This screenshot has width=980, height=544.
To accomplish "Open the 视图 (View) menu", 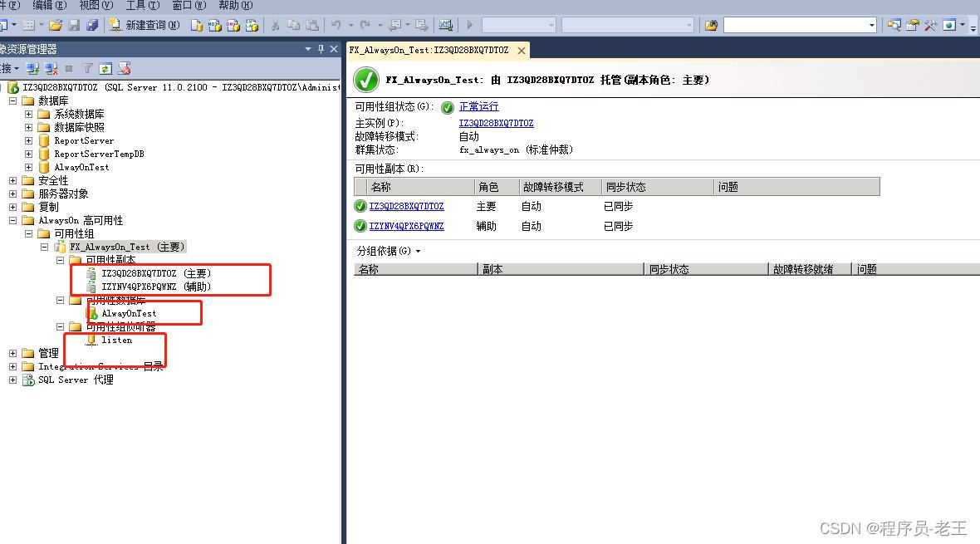I will click(x=95, y=5).
